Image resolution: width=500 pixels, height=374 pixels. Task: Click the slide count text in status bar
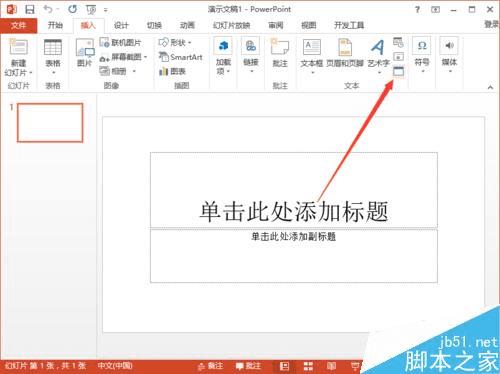point(46,366)
